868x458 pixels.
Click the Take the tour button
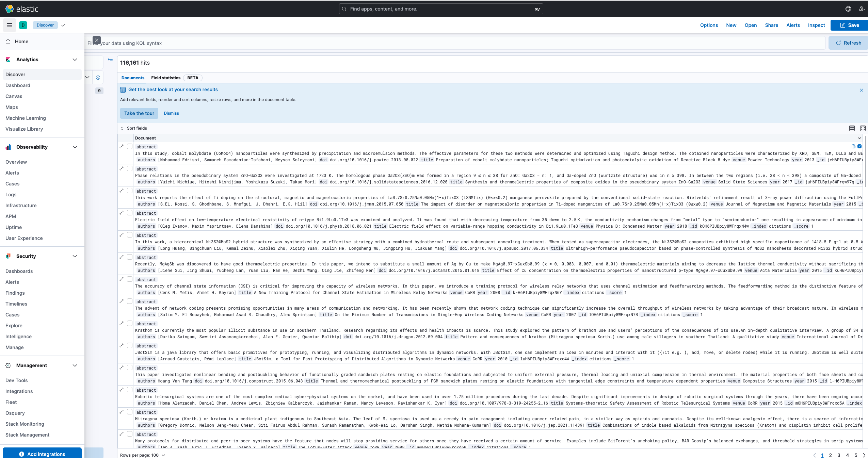[x=139, y=113]
